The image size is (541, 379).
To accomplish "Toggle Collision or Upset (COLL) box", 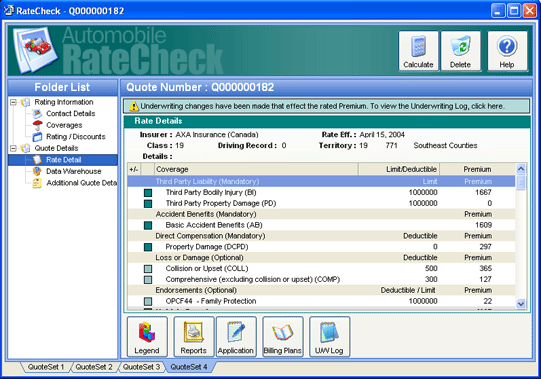I will [148, 269].
